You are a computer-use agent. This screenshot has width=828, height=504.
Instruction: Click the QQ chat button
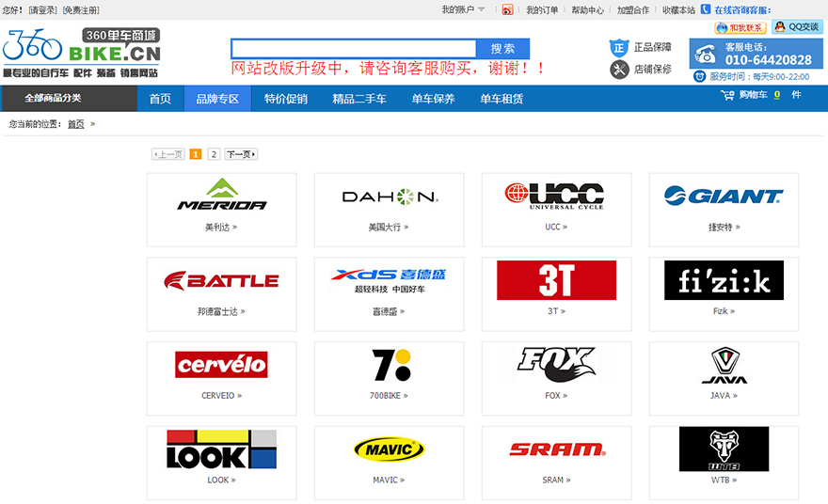click(x=797, y=27)
